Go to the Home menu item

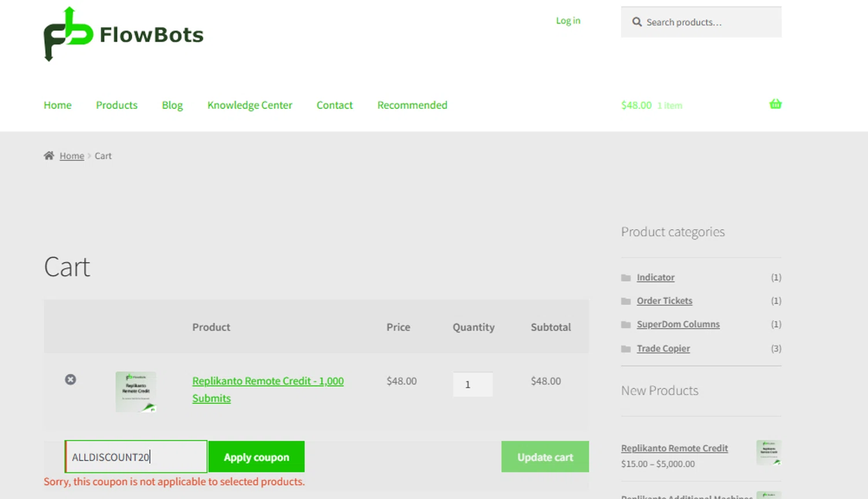pyautogui.click(x=58, y=105)
